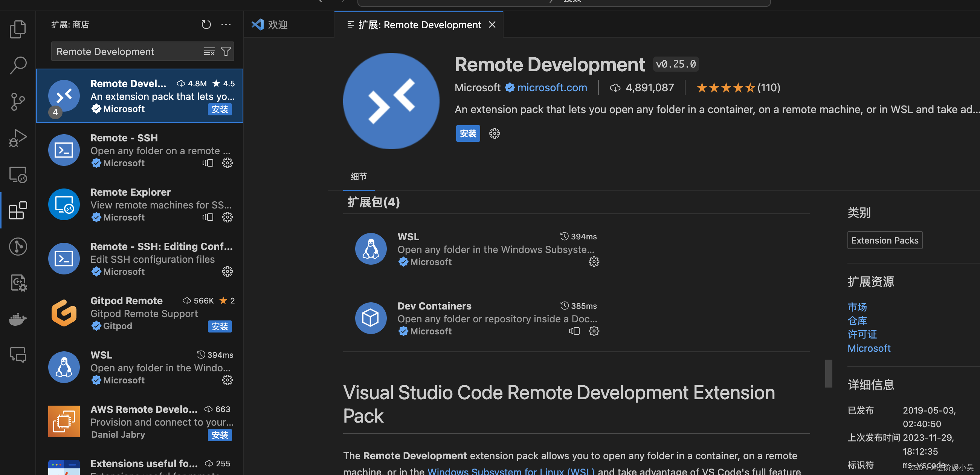Click remote indicator icon on Remote - SSH row
This screenshot has height=475, width=980.
(208, 163)
